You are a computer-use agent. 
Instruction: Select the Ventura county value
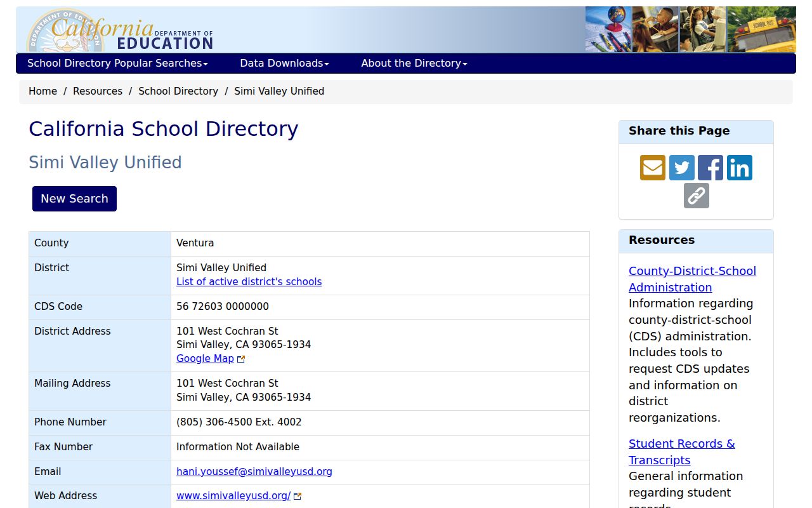pos(195,243)
